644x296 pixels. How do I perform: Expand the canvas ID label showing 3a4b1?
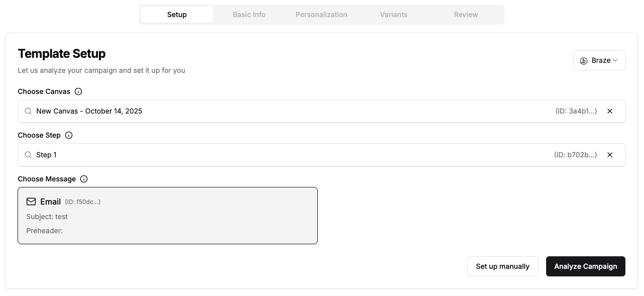(x=576, y=111)
